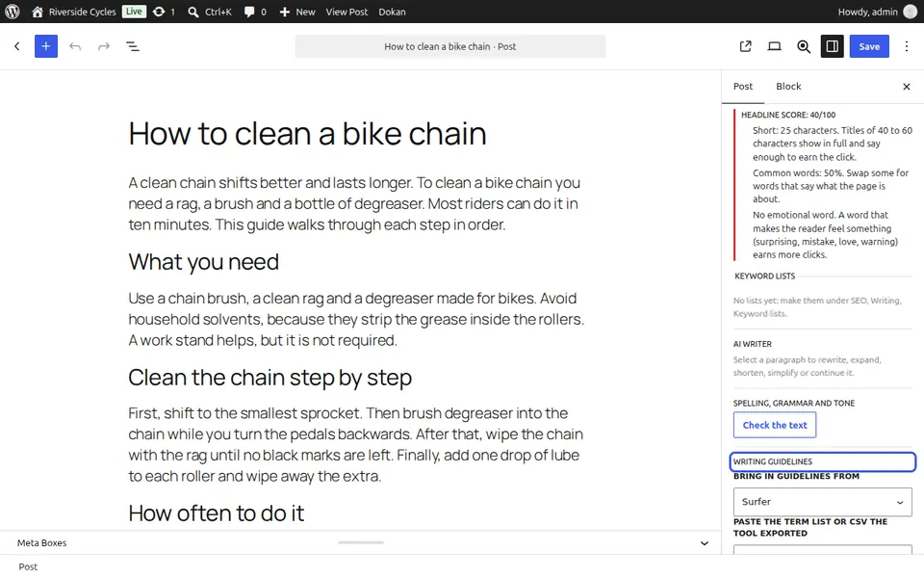
Task: Open the document overview list view
Action: [133, 46]
